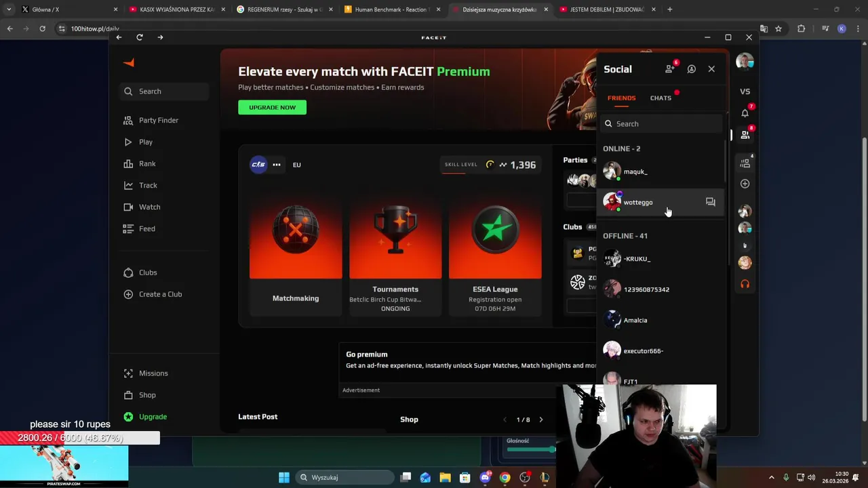Open File Explorer from the taskbar
868x488 pixels.
[445, 477]
